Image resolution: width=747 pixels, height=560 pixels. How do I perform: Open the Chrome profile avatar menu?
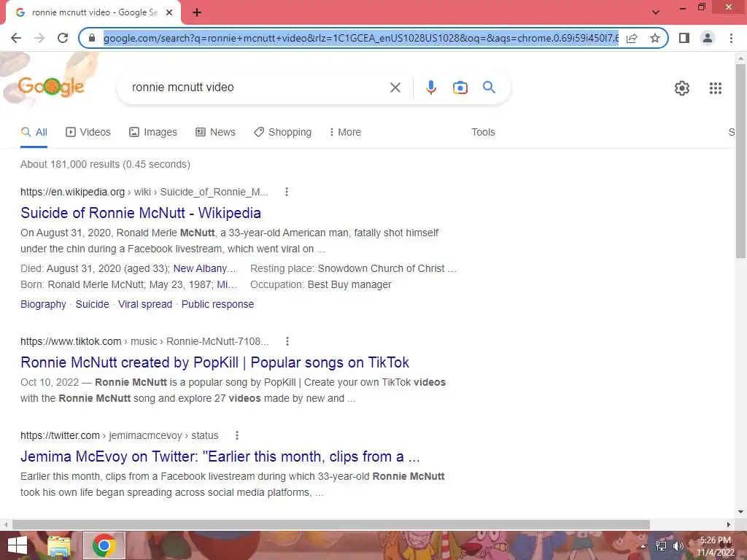708,38
